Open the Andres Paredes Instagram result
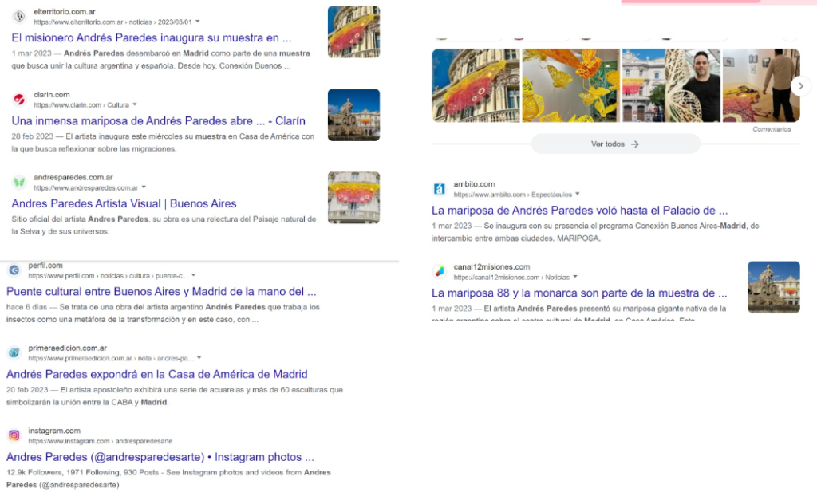Viewport: 817px width, 504px height. coord(160,457)
